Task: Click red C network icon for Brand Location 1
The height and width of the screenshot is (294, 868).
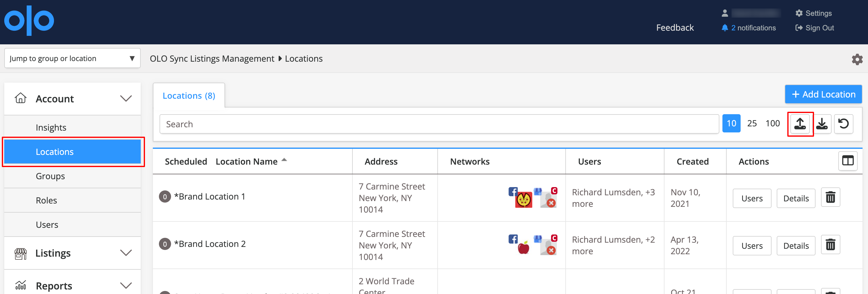Action: tap(554, 191)
